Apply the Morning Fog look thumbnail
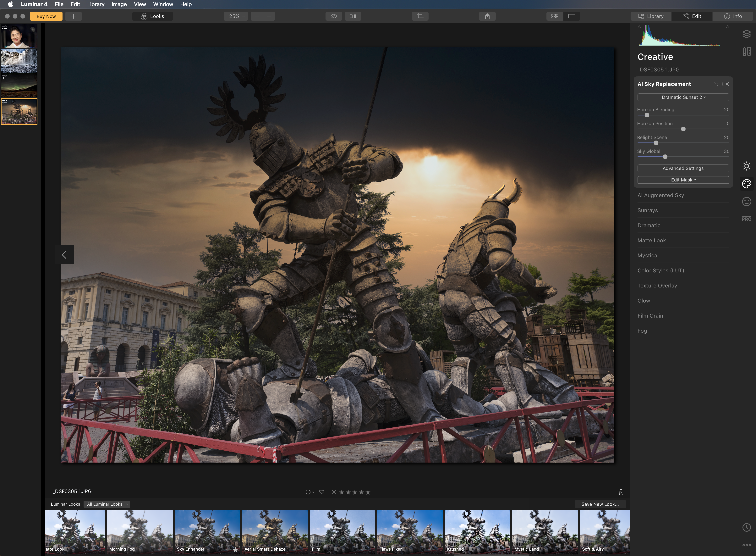The image size is (756, 556). 140,532
